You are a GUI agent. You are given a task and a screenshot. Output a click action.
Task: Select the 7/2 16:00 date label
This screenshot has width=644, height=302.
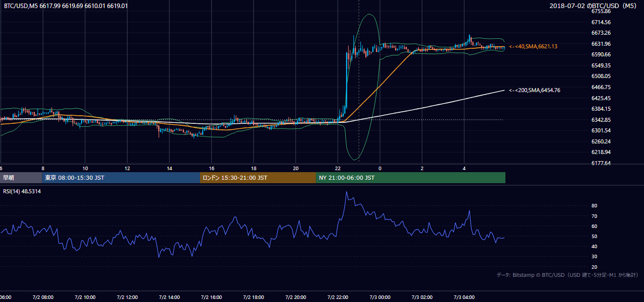click(x=212, y=297)
